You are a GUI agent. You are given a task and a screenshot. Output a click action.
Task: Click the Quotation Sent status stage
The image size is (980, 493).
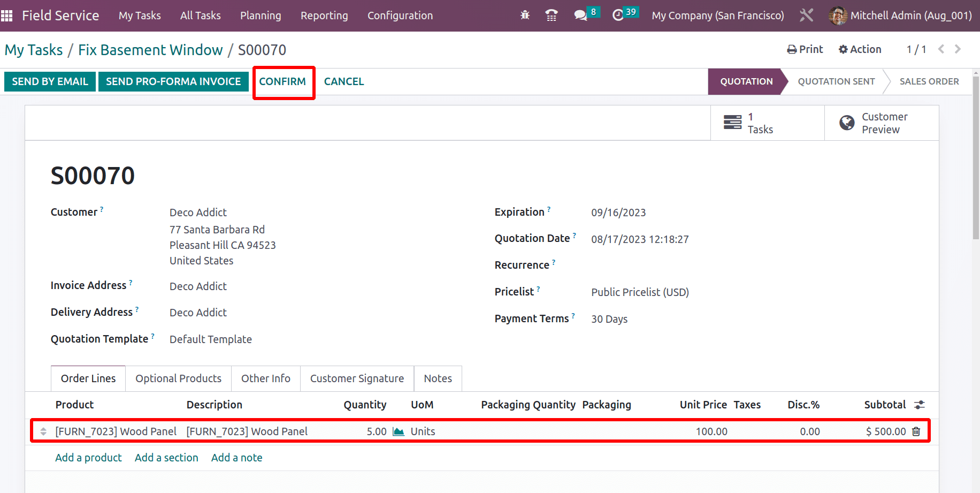tap(836, 81)
